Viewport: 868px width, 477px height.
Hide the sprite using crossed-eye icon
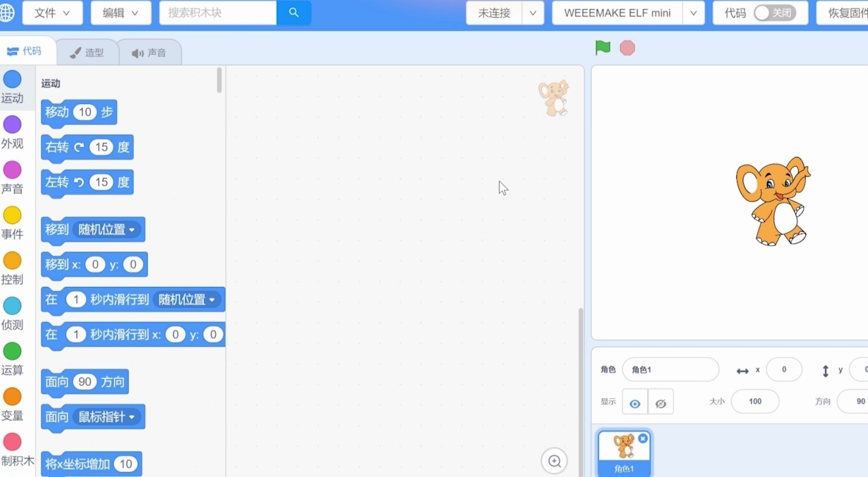[x=661, y=402]
